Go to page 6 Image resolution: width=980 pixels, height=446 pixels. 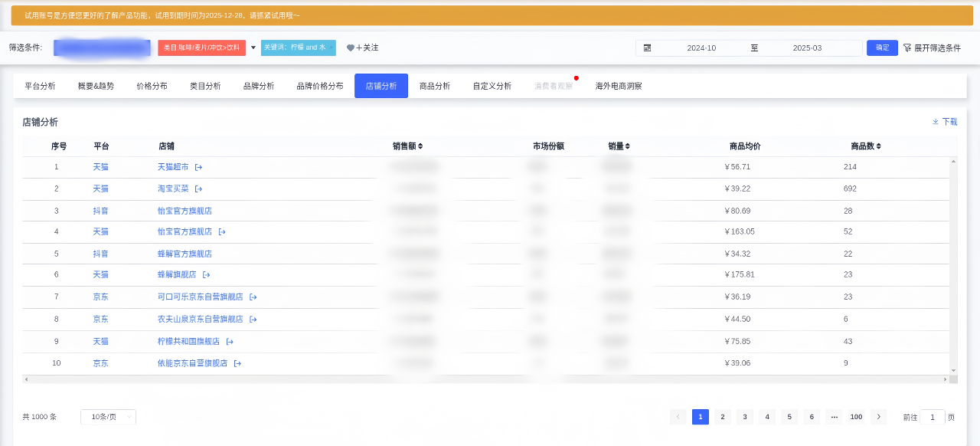(812, 417)
